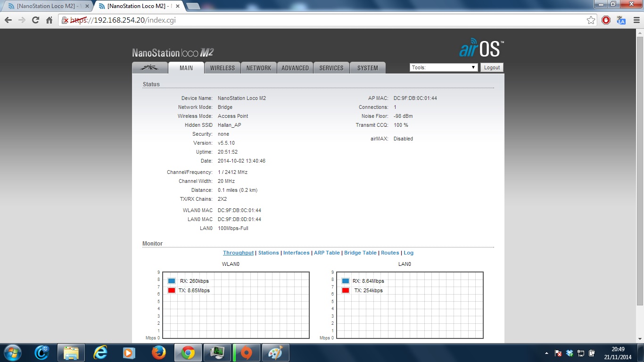
Task: Launch Firefox from the taskbar
Action: [158, 353]
